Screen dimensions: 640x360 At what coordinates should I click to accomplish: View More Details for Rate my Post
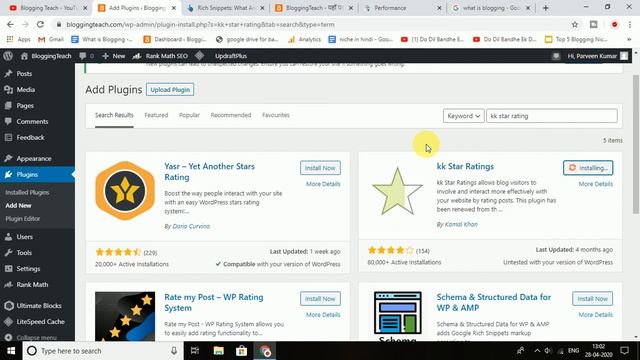click(323, 315)
